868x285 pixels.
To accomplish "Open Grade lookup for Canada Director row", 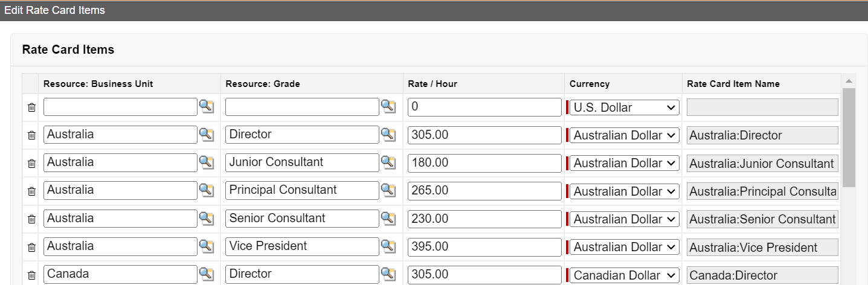I will [x=388, y=274].
